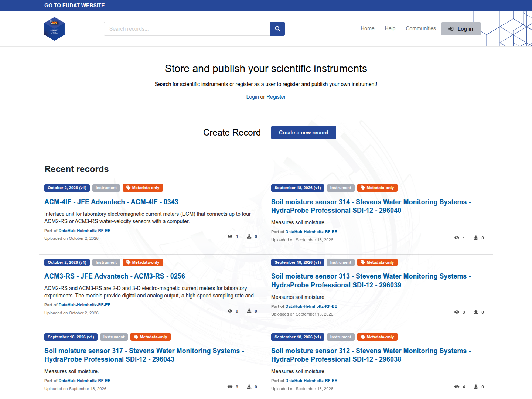The height and width of the screenshot is (399, 532).
Task: Click the Log in button
Action: point(461,29)
